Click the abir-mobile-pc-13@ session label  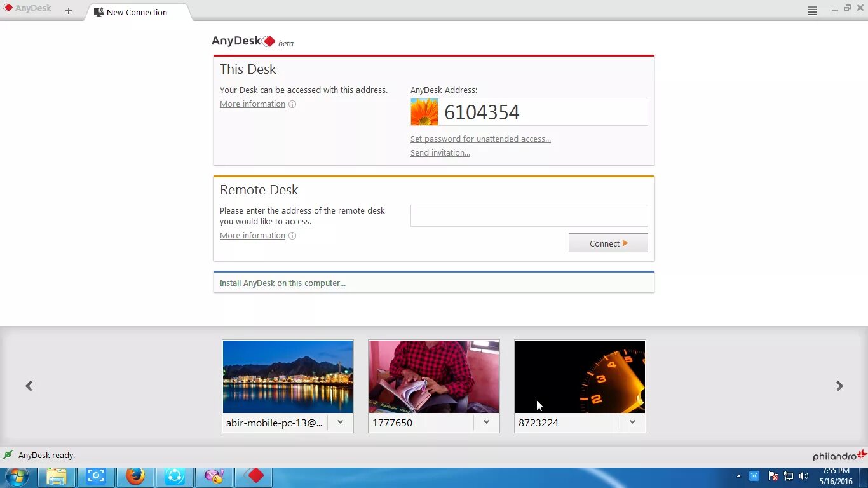point(275,423)
